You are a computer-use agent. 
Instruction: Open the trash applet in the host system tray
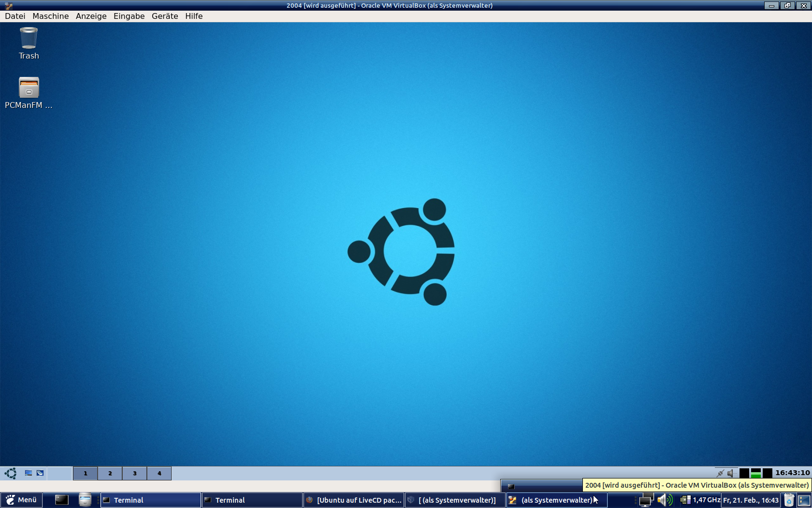pyautogui.click(x=788, y=500)
